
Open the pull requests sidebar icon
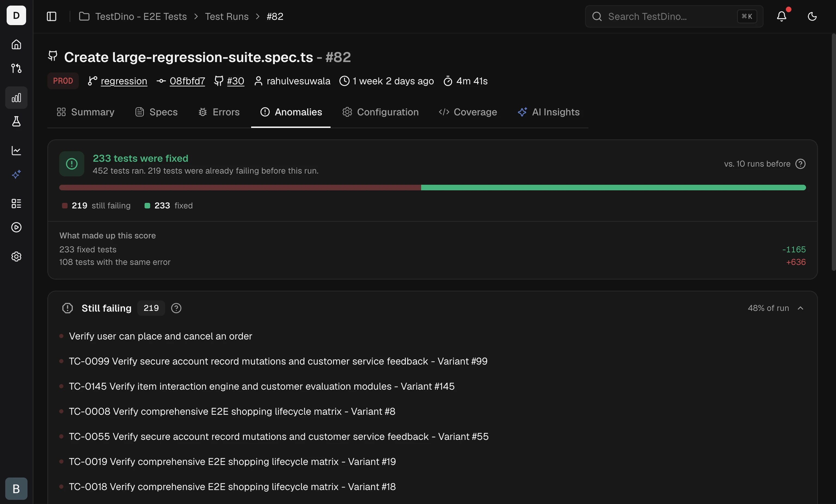(x=16, y=68)
